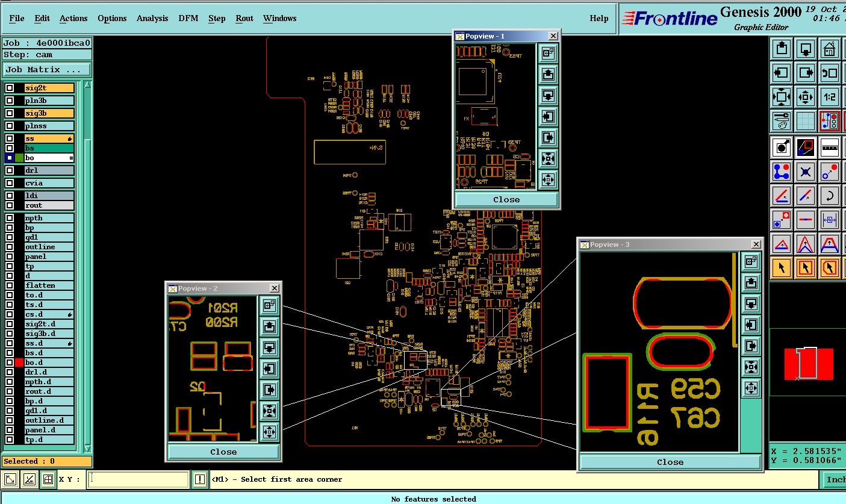The height and width of the screenshot is (504, 846).
Task: Click the zoom in icon in main toolbar
Action: pos(782,97)
